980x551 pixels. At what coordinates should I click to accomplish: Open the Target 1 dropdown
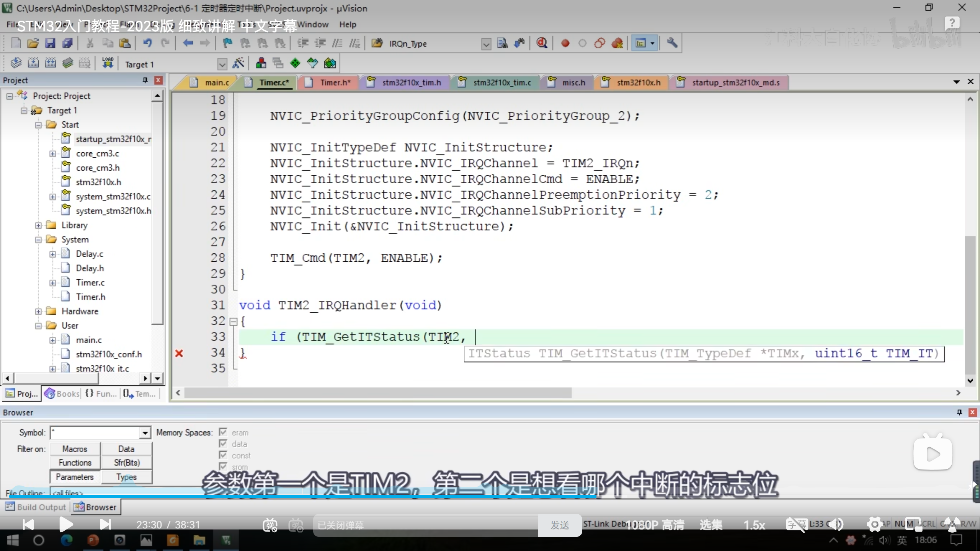tap(222, 64)
